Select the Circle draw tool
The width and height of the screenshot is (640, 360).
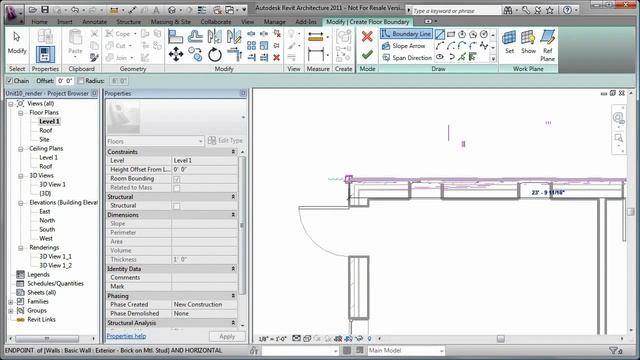(x=484, y=34)
